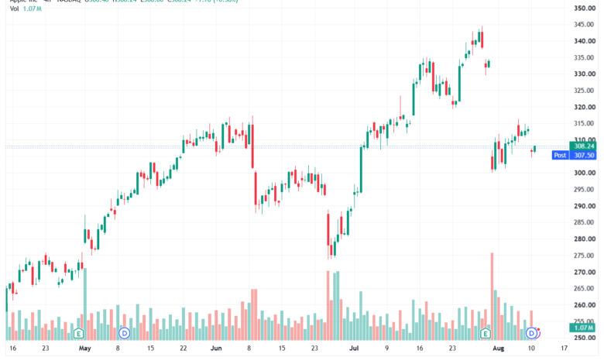Viewport: 604px width, 364px height.
Task: Click the May label on the time axis
Action: pos(84,349)
